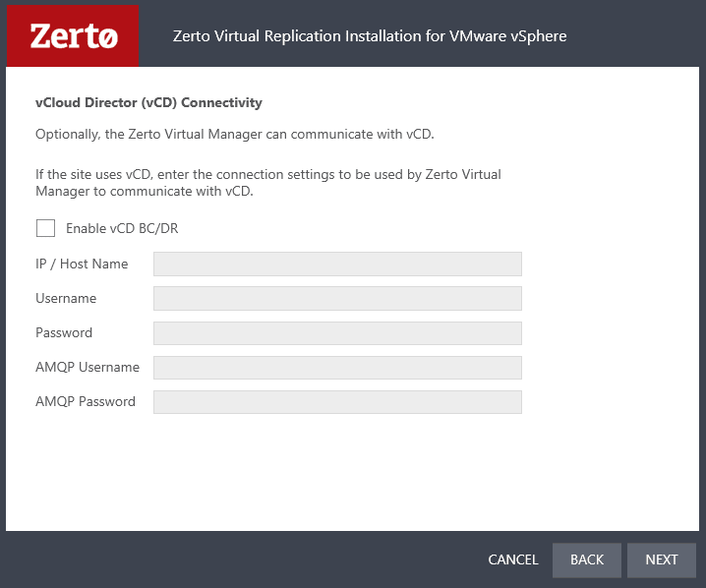Screen dimensions: 706x588
Task: Click the Enable vCD BC/DR label
Action: point(122,229)
